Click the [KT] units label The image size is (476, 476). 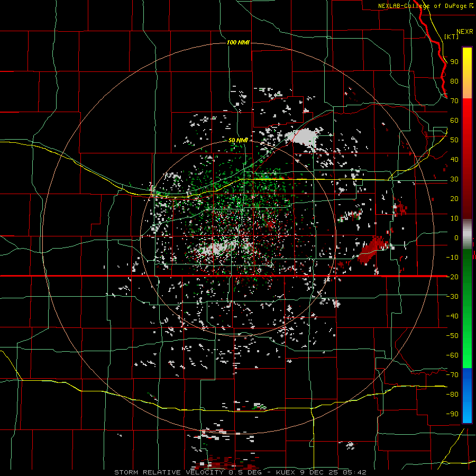(x=452, y=36)
